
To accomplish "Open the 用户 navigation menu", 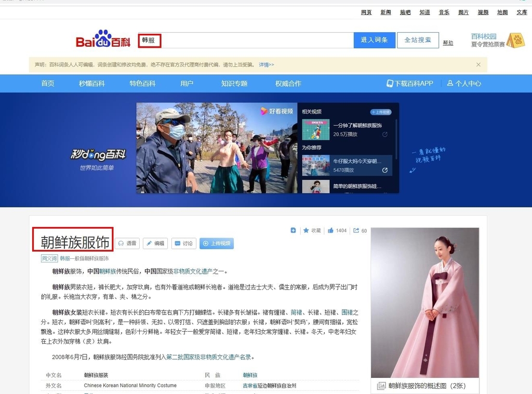I will tap(187, 84).
